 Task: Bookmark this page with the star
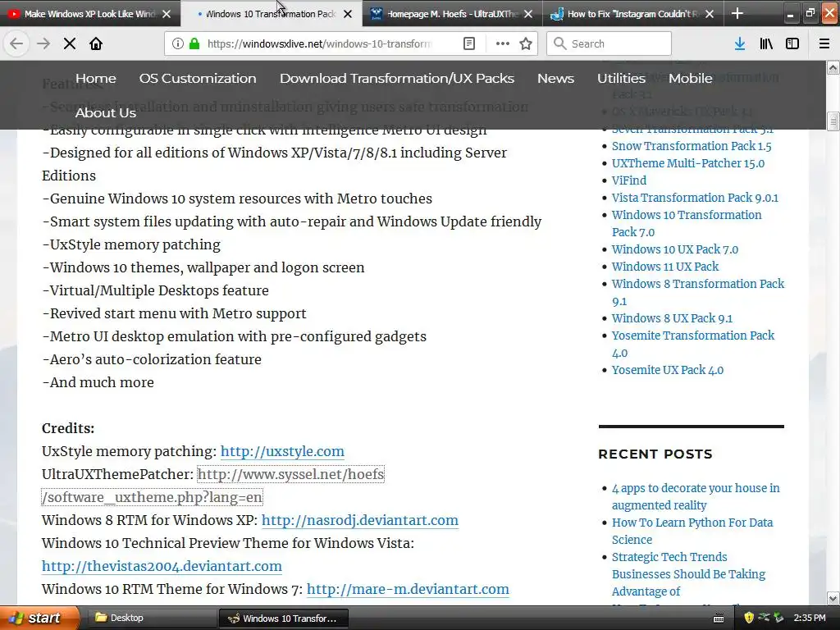(526, 43)
